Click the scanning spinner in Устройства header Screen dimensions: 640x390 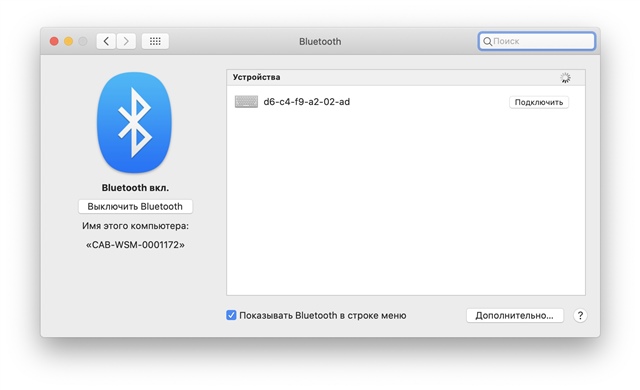[x=565, y=78]
